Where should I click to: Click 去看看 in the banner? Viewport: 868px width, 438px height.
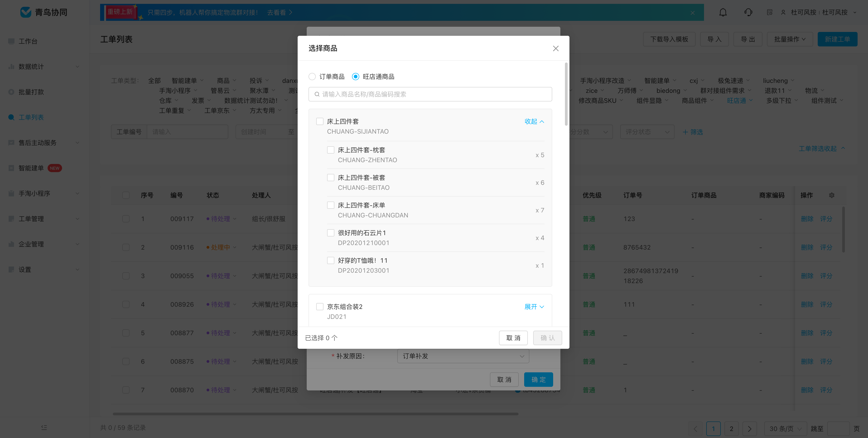(280, 13)
